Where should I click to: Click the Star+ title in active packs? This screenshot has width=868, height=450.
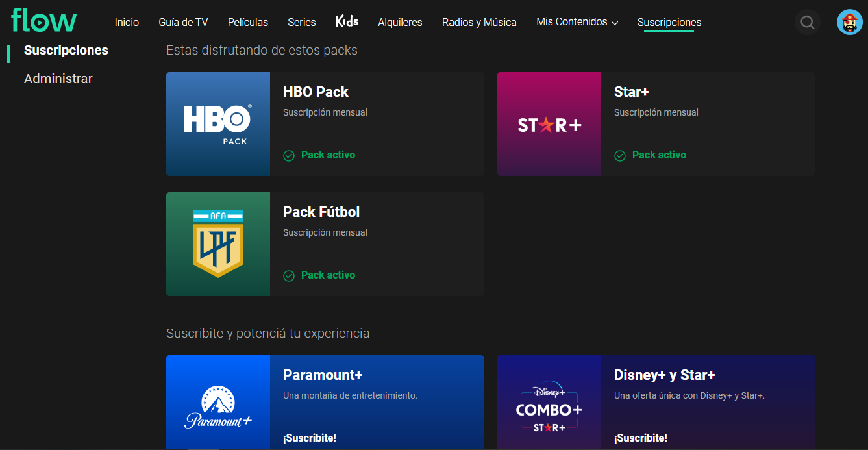coord(632,92)
